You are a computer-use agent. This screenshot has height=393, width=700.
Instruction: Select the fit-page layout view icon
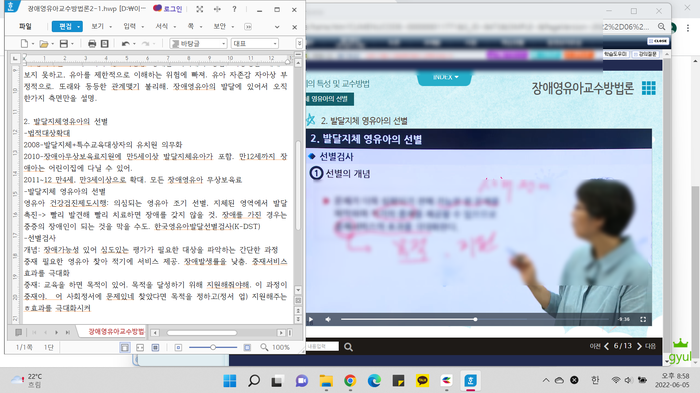pyautogui.click(x=125, y=347)
